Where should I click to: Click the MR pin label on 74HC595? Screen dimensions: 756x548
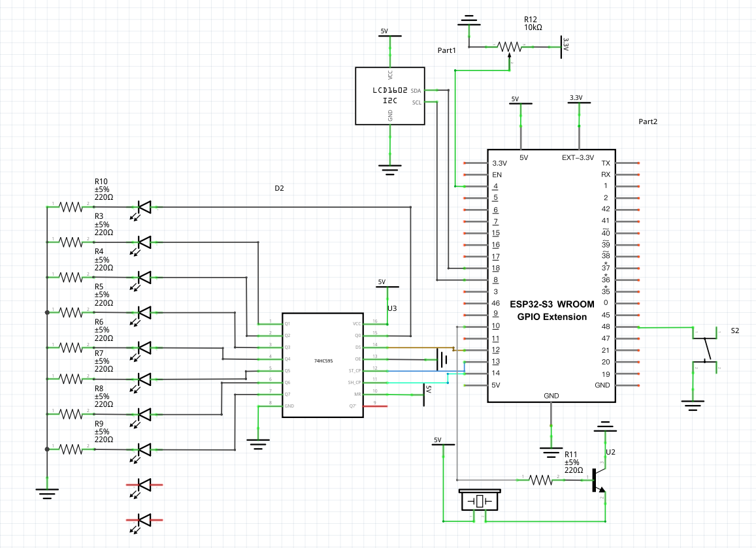click(357, 395)
